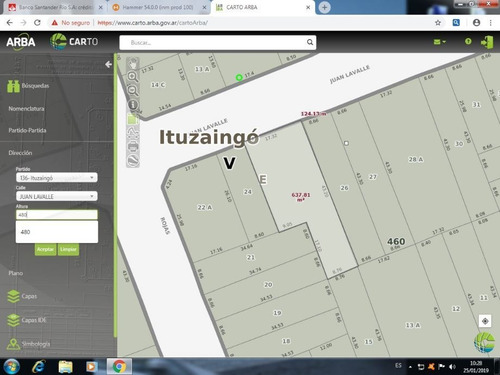This screenshot has height=375, width=500.
Task: Click the Altura input field
Action: click(57, 215)
